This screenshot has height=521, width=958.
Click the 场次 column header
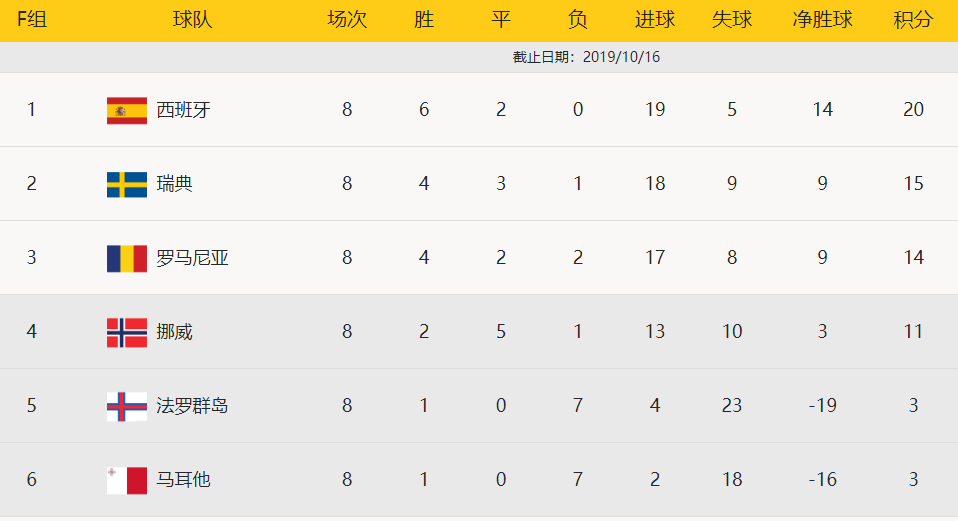point(347,20)
